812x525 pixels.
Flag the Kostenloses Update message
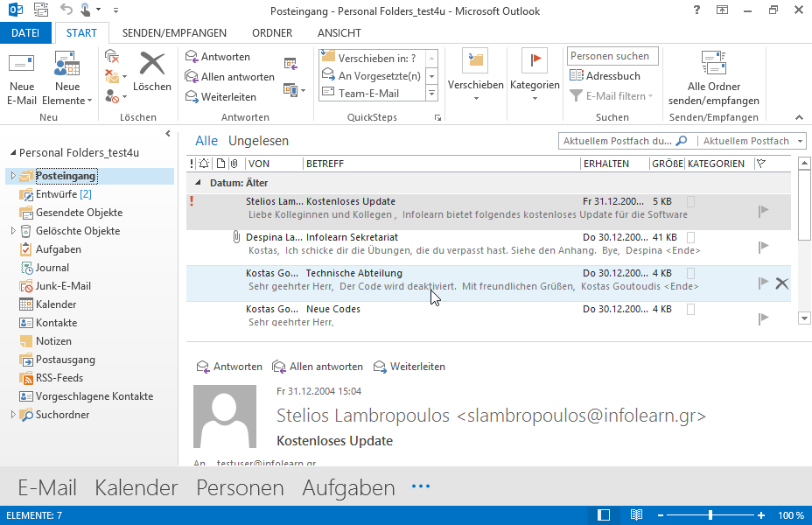click(x=763, y=211)
